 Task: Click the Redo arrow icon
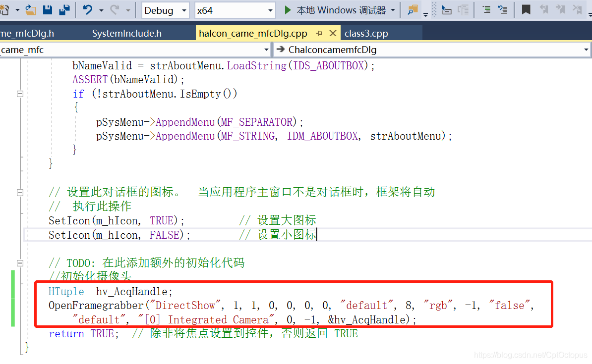click(x=115, y=10)
